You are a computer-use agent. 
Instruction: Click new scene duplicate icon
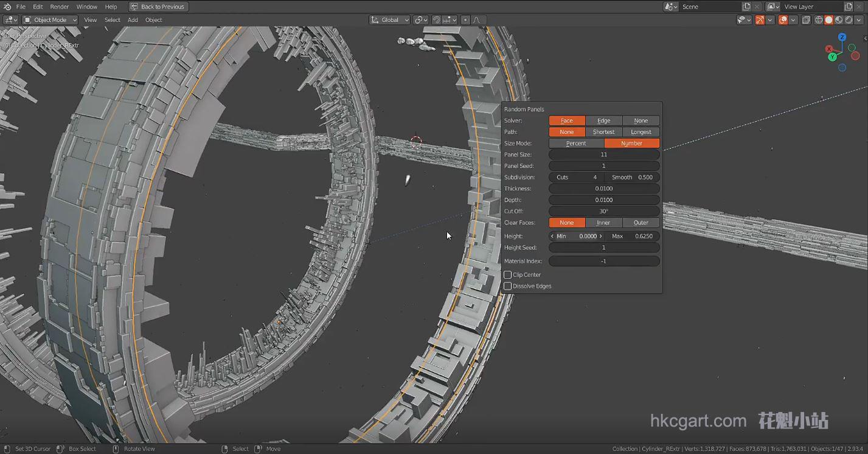tap(746, 7)
